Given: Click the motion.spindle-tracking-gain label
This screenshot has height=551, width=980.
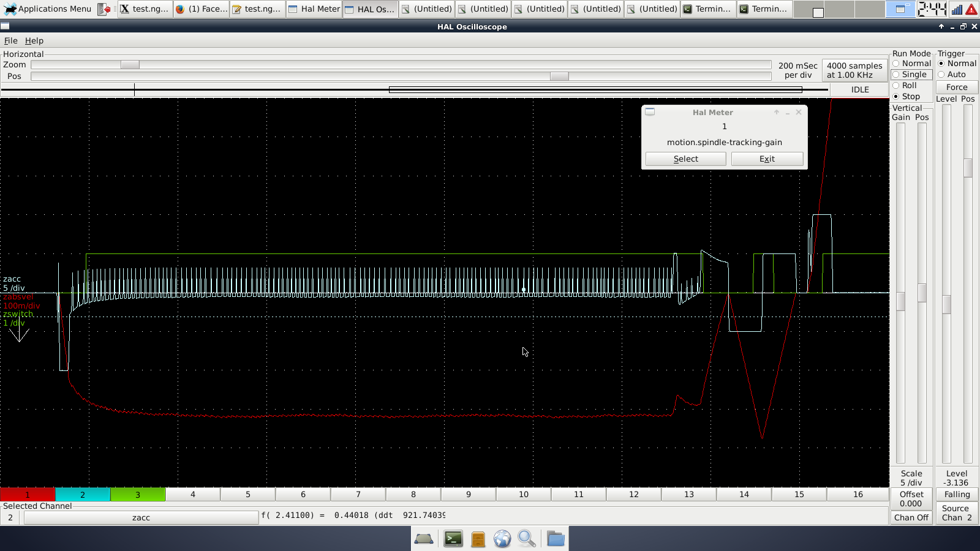Looking at the screenshot, I should tap(724, 142).
